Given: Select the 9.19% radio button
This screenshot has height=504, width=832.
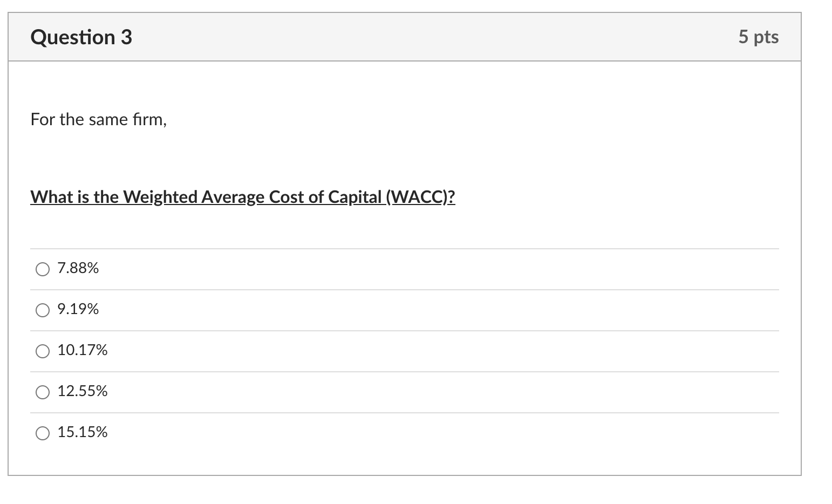Looking at the screenshot, I should tap(42, 310).
